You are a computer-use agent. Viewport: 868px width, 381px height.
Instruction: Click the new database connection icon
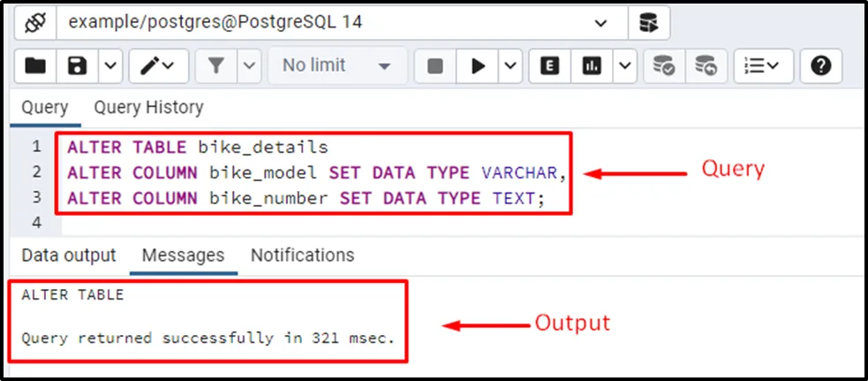coord(649,23)
